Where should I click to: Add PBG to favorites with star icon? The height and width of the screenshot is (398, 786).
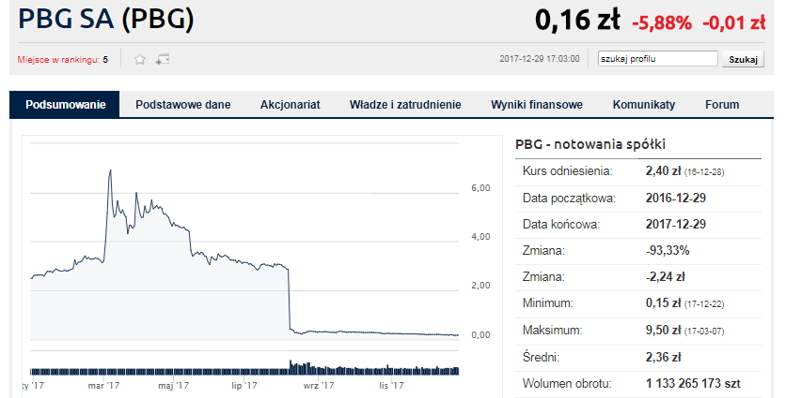pos(140,60)
